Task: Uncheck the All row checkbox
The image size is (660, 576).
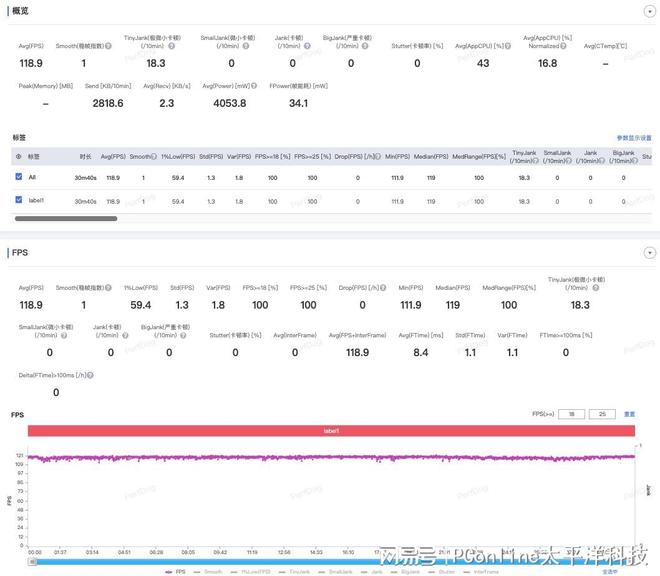Action: pos(19,177)
